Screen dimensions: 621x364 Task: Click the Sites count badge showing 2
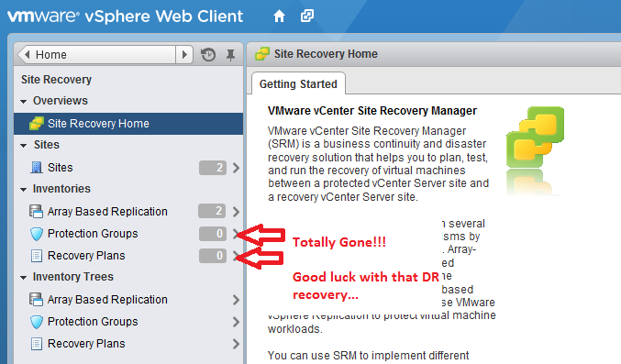pos(213,168)
